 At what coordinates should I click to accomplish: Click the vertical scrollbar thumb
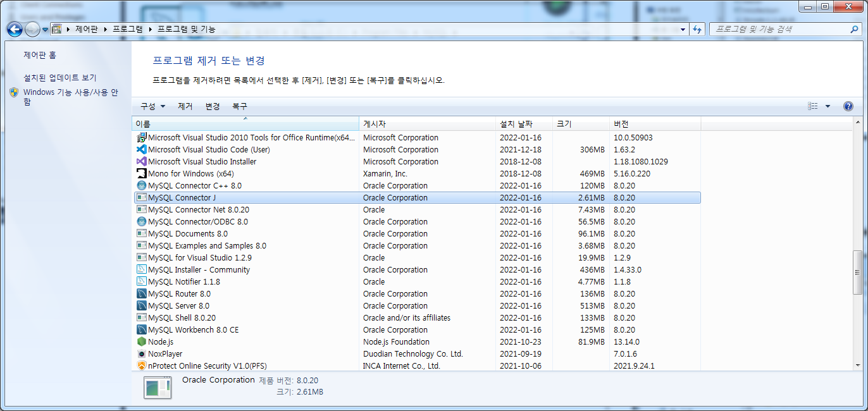pos(858,273)
